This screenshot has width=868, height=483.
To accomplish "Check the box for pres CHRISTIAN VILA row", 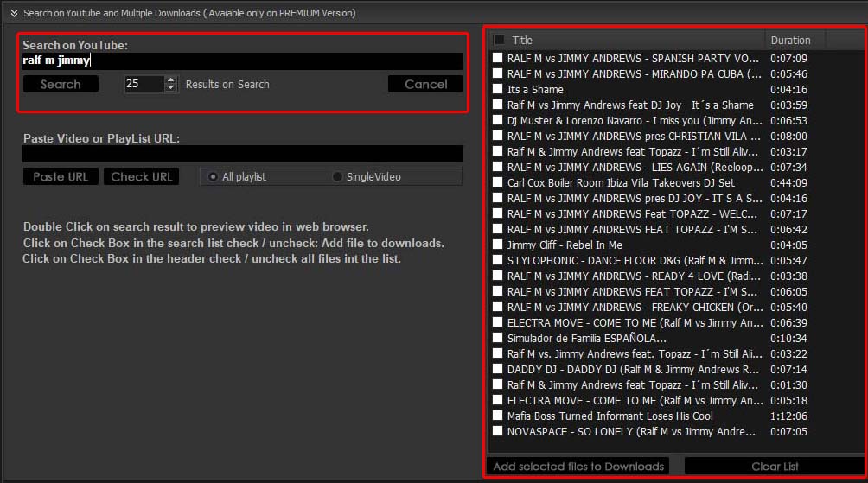I will point(498,135).
